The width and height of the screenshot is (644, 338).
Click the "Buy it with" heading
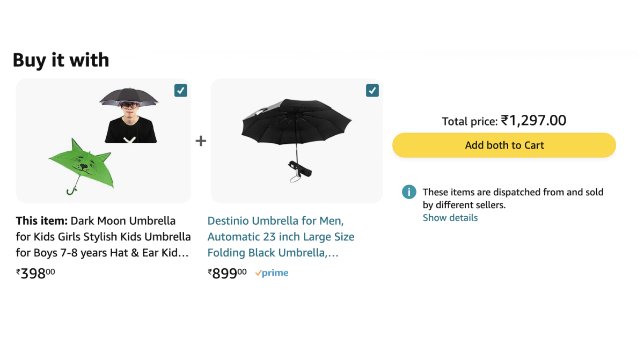61,60
